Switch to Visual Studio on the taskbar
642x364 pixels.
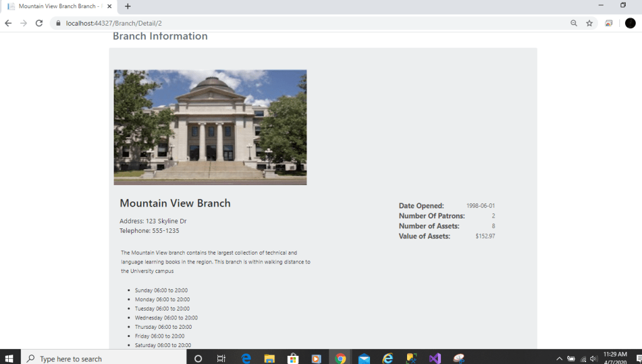point(435,358)
